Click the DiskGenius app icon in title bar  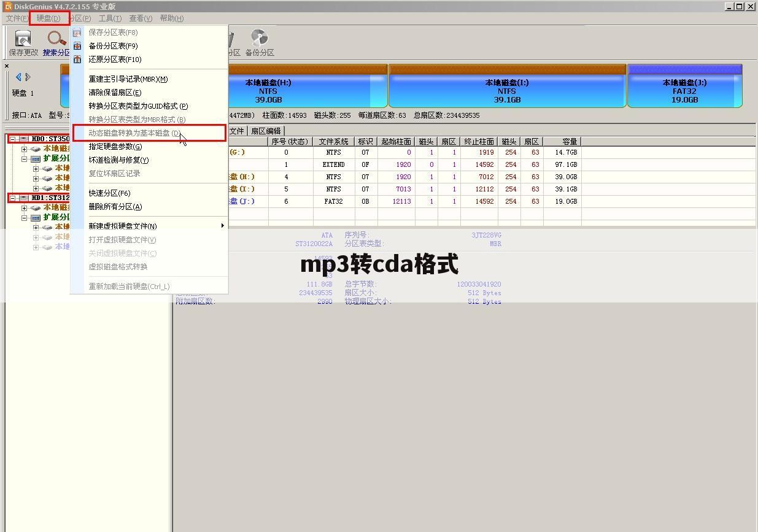point(8,6)
